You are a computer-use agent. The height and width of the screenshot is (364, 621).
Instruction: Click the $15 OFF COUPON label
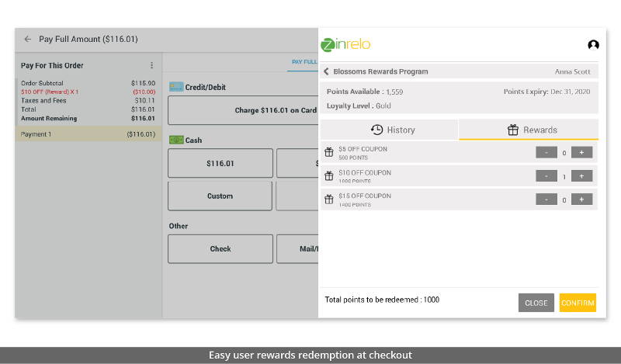365,196
